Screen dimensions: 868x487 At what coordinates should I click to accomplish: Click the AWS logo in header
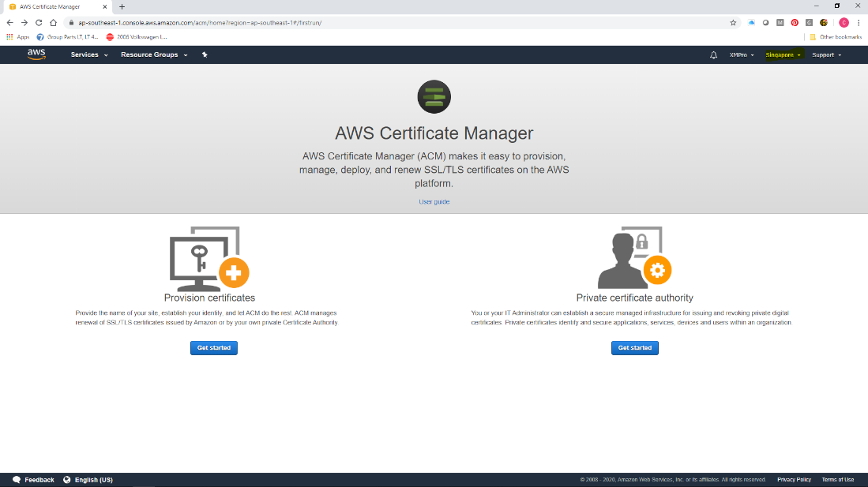36,54
